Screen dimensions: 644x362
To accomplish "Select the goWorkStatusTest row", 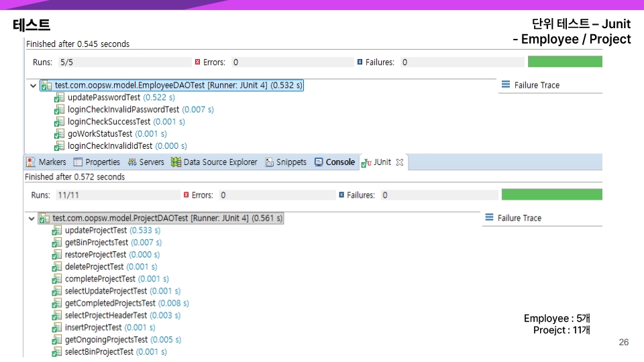I will click(x=111, y=134).
